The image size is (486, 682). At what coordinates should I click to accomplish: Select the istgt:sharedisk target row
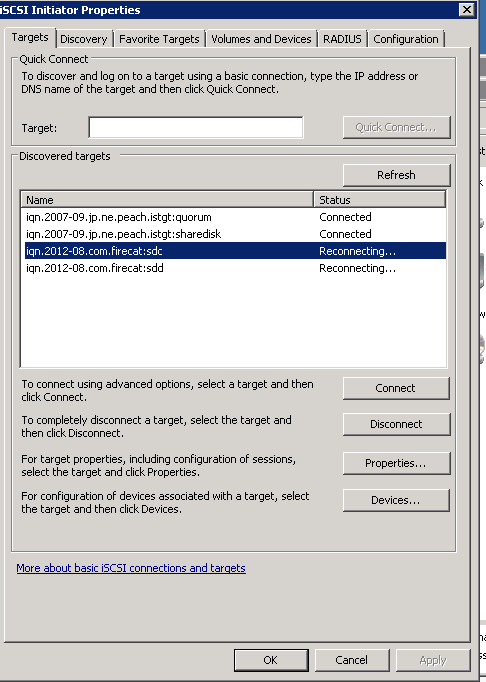point(235,234)
